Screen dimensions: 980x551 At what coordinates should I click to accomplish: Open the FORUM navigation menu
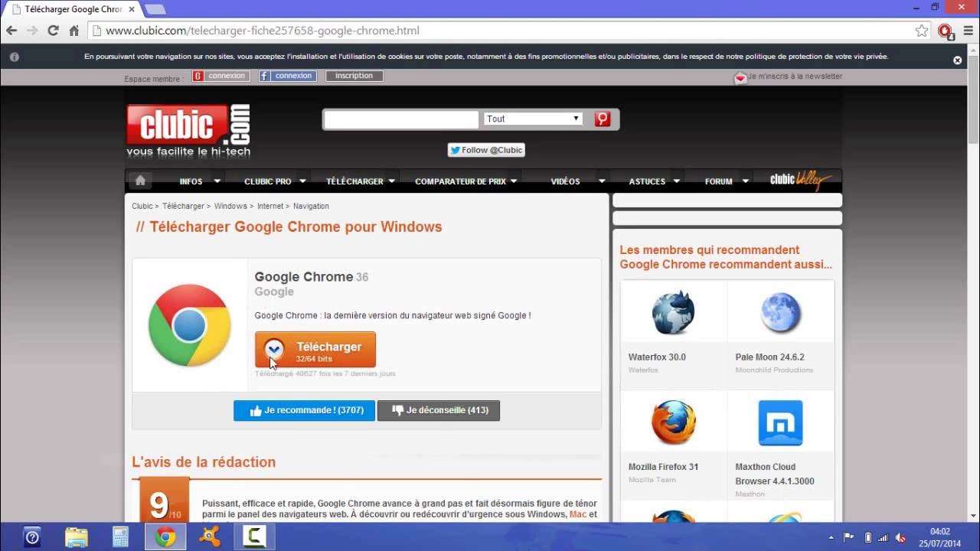(719, 181)
